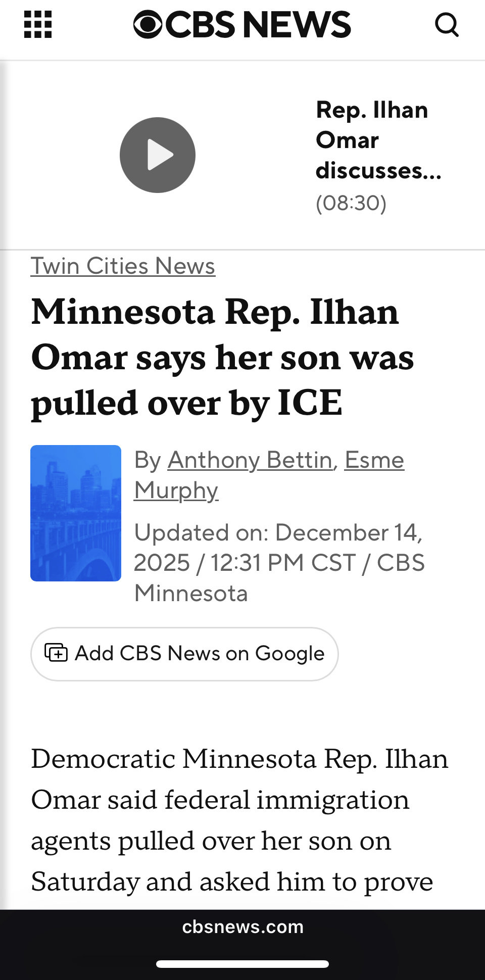Tap the video duration (08:30) label
This screenshot has height=980, width=485.
coord(351,203)
